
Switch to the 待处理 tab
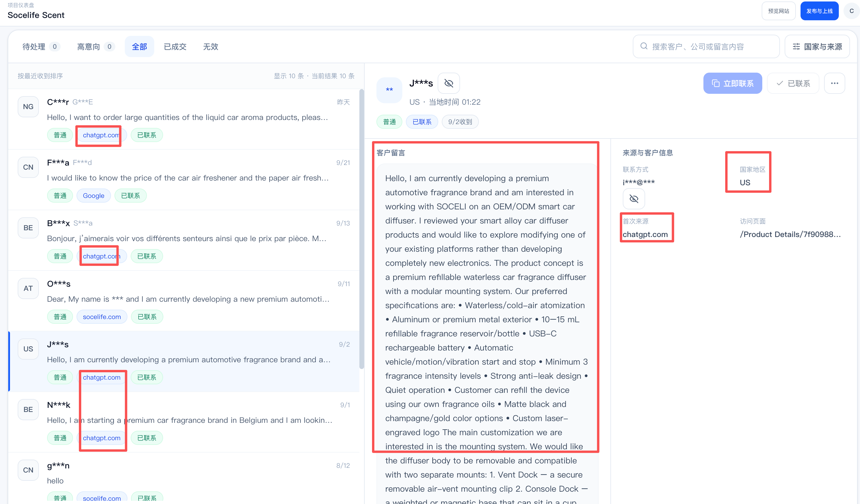(x=41, y=46)
